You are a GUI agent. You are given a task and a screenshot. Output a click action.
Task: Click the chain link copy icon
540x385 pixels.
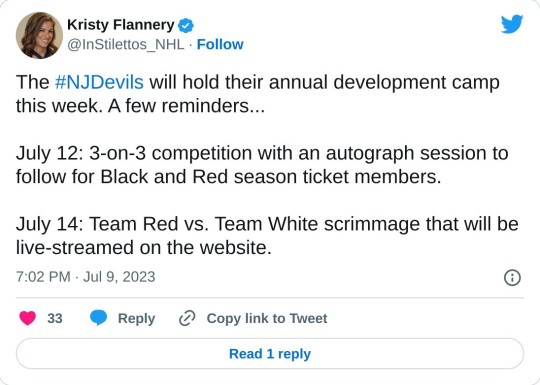(187, 318)
